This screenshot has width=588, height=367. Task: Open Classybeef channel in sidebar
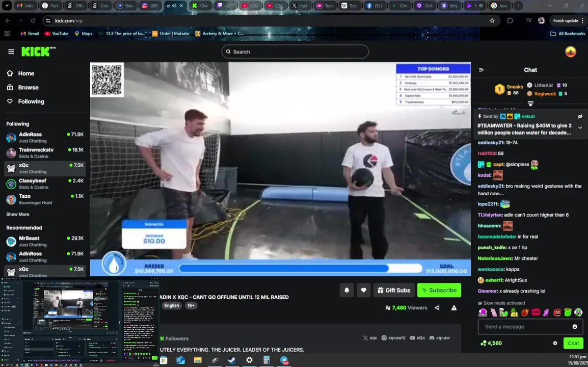pos(45,184)
